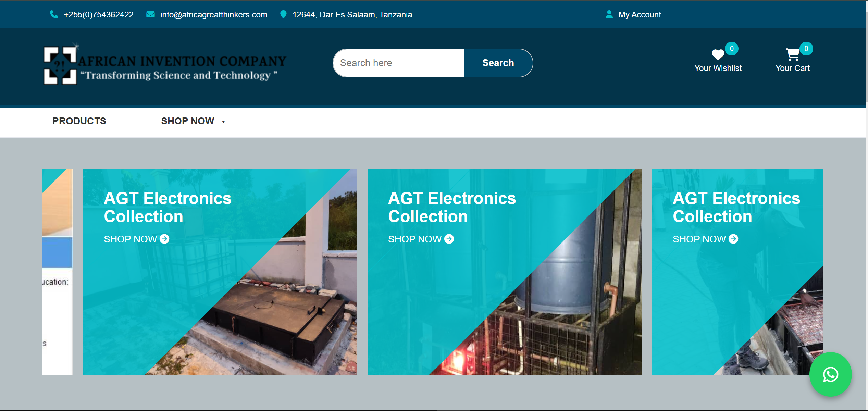Image resolution: width=868 pixels, height=411 pixels.
Task: Click the arrow icon on rightmost SHOP NOW banner
Action: click(733, 239)
